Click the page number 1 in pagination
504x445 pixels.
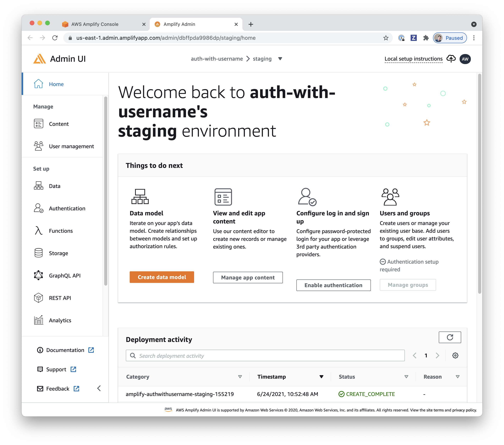point(426,355)
